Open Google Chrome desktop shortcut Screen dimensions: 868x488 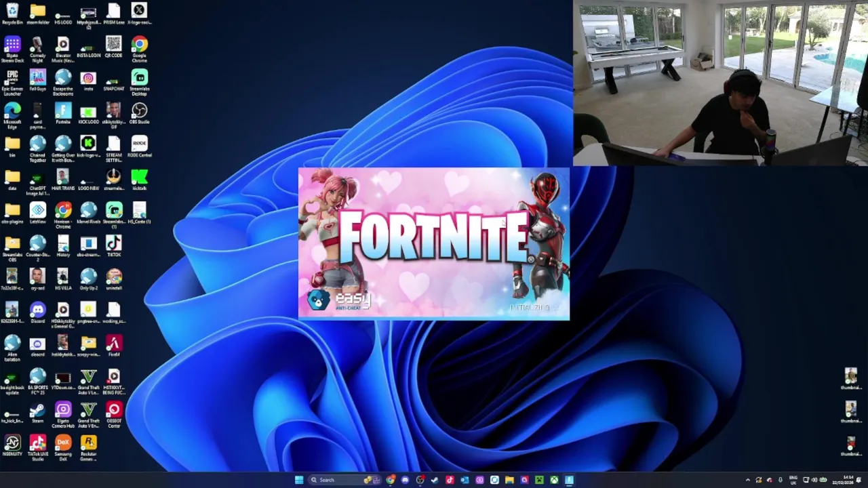point(139,49)
